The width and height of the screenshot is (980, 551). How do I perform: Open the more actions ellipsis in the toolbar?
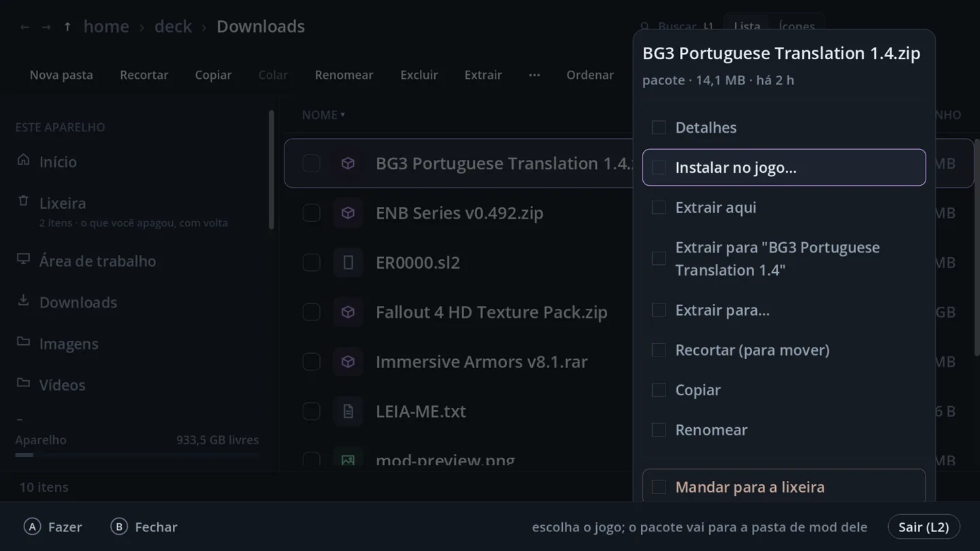tap(534, 75)
